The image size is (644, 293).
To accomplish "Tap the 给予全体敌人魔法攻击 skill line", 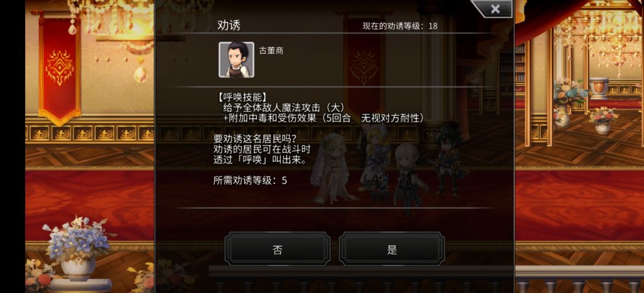I will tap(283, 108).
